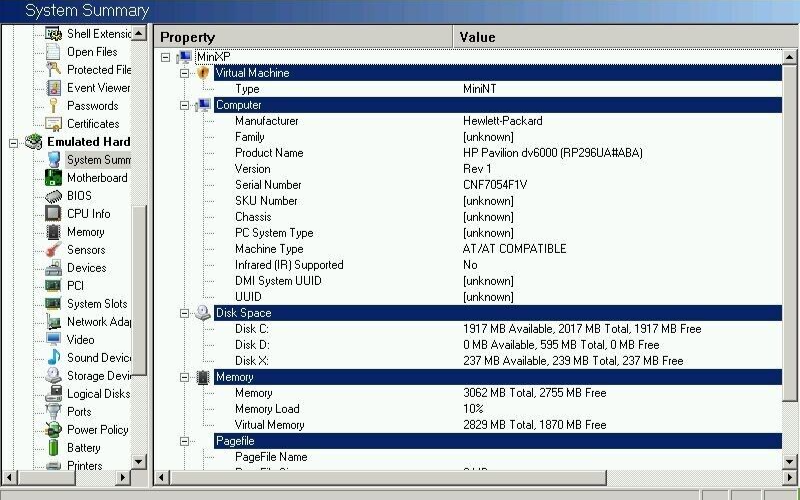Click the sidebar right scroll arrow

(x=122, y=478)
